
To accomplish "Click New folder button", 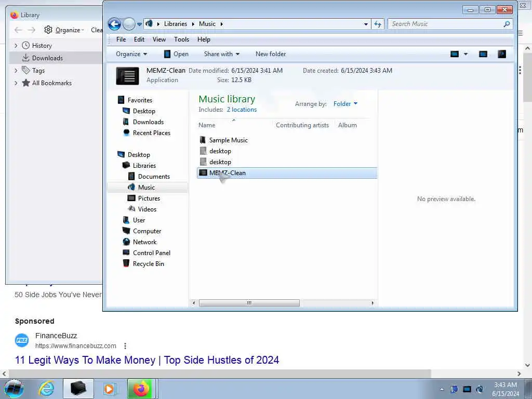I will click(x=270, y=54).
